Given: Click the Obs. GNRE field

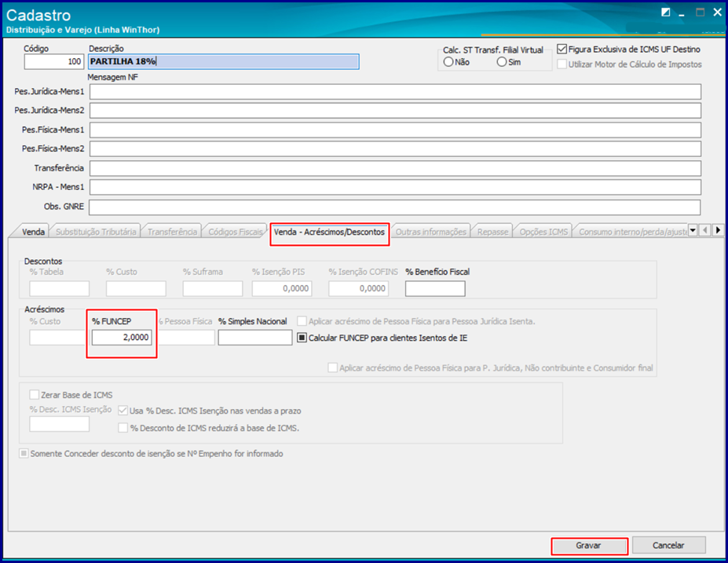Looking at the screenshot, I should point(395,207).
